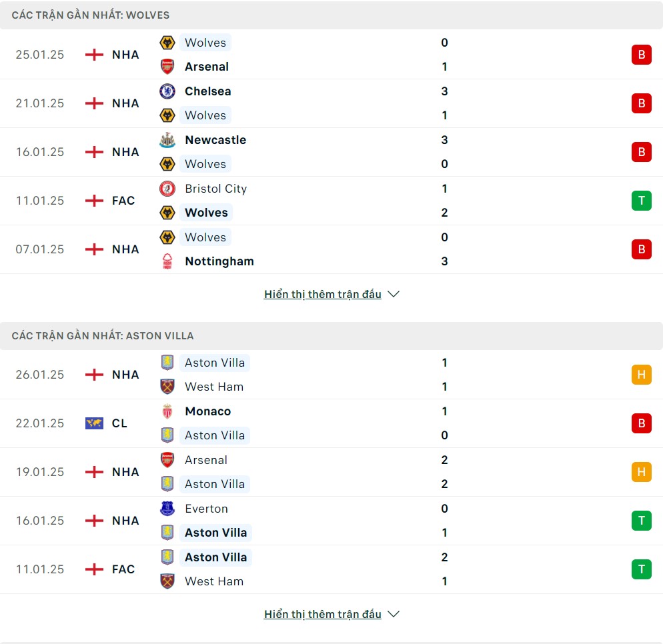Click red B badge for Wolves-Arsenal match
This screenshot has width=663, height=644.
pos(642,55)
